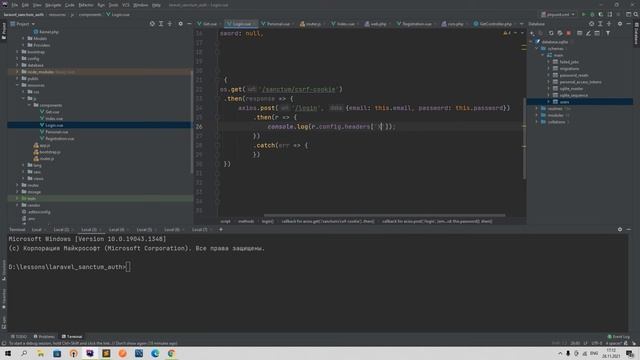This screenshot has width=640, height=360.
Task: Open the Event Log button
Action: coord(619,337)
